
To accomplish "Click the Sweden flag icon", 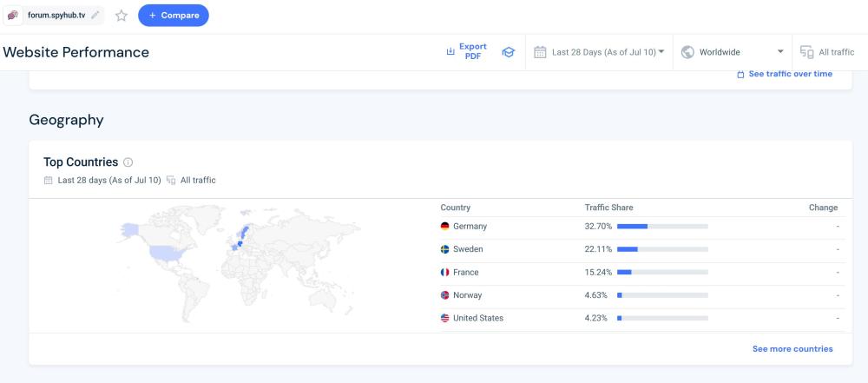I will click(445, 249).
